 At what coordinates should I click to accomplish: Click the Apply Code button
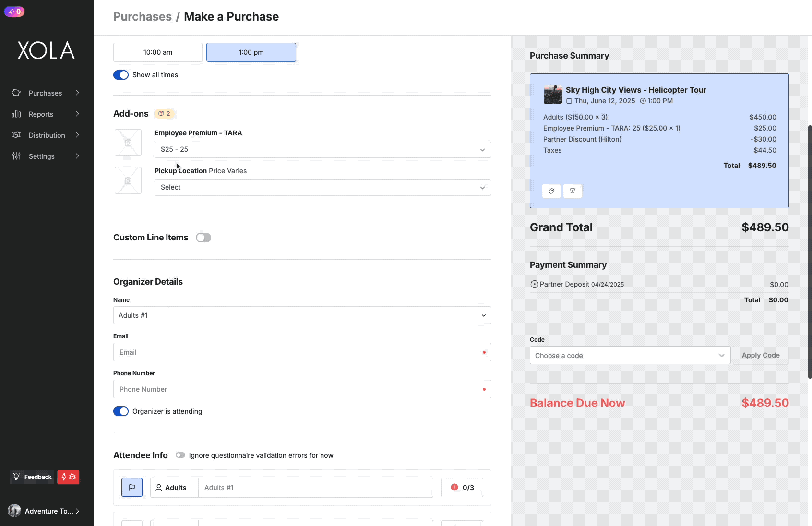pyautogui.click(x=761, y=355)
